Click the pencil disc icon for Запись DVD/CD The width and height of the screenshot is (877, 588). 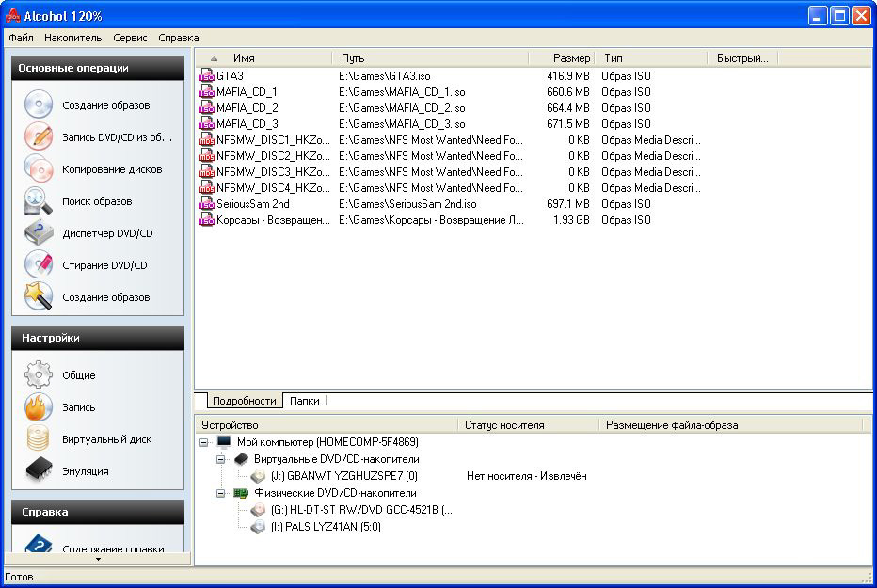[x=38, y=136]
